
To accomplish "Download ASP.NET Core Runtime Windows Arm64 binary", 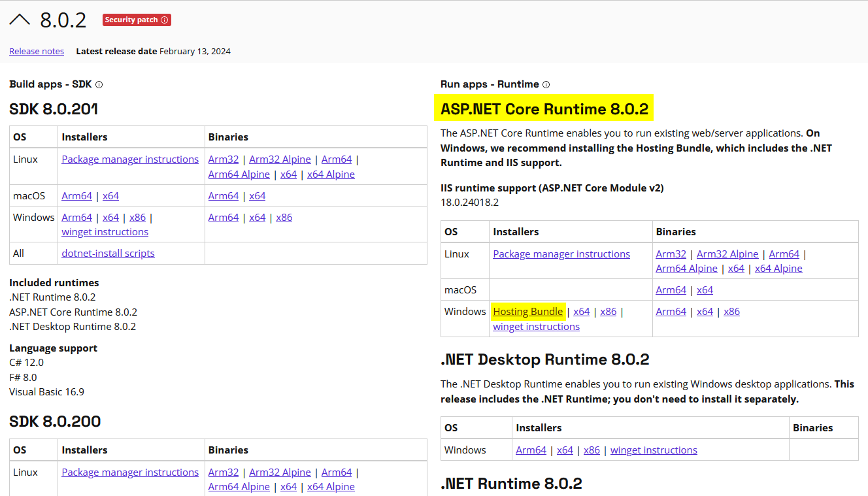I will tap(671, 312).
